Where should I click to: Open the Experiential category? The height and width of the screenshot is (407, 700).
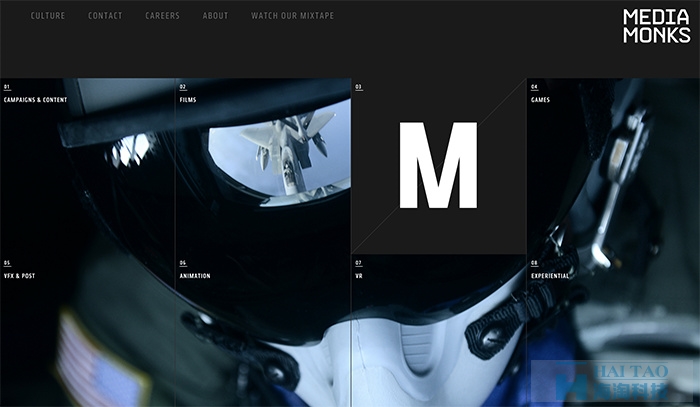point(550,276)
